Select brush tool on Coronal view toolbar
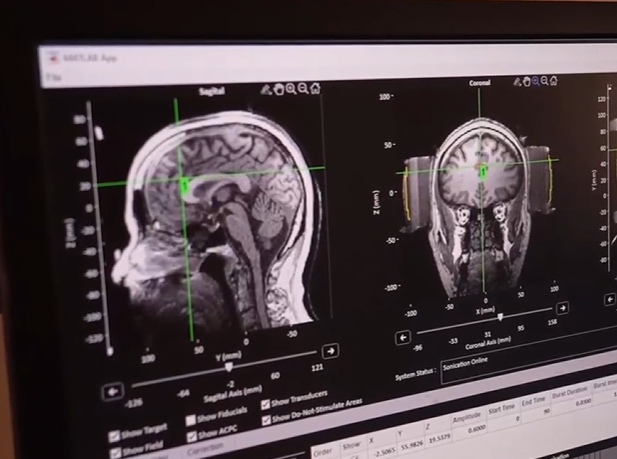The height and width of the screenshot is (459, 617). (517, 82)
